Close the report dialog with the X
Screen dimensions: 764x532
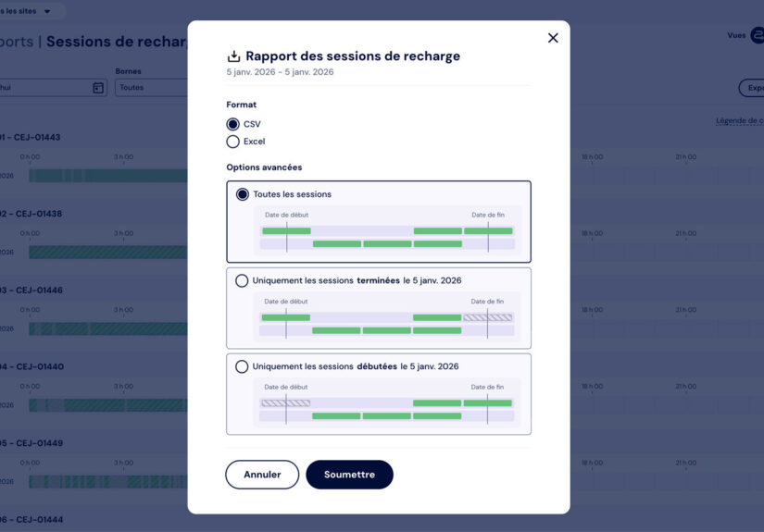point(553,38)
